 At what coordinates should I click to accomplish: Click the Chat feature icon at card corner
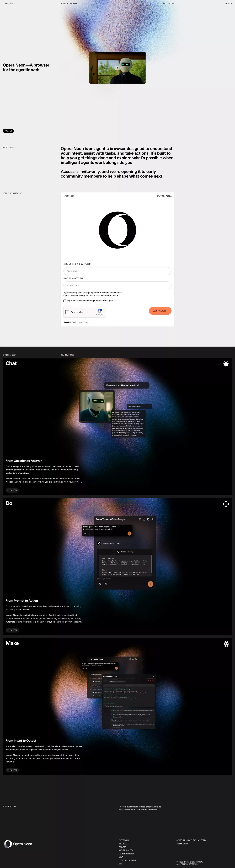226,364
